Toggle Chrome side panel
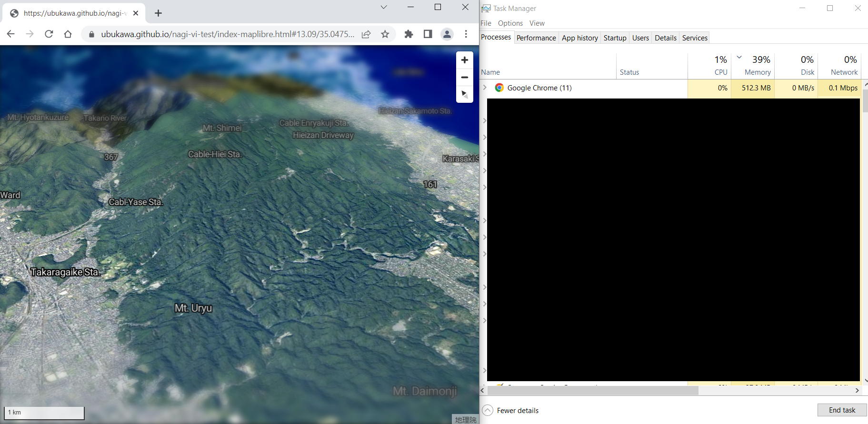Image resolution: width=868 pixels, height=424 pixels. coord(428,34)
